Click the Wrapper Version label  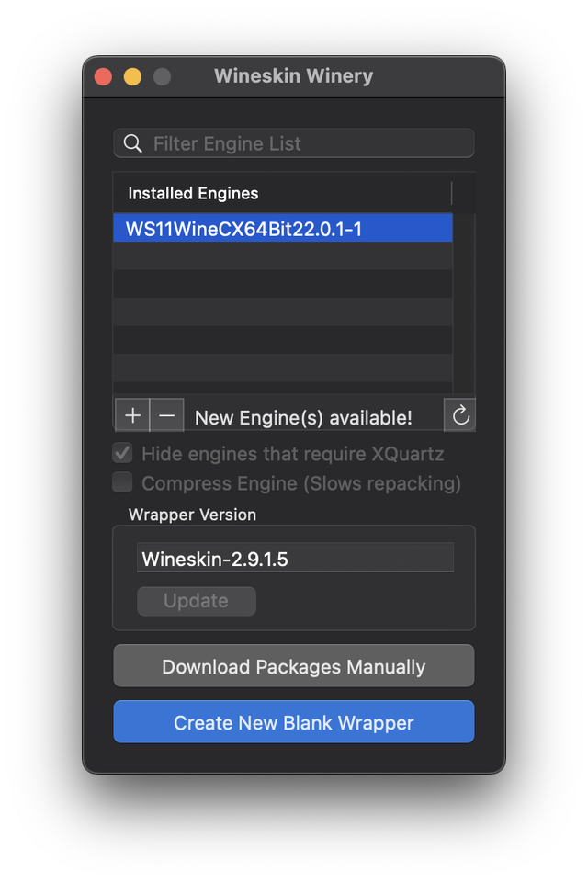192,515
